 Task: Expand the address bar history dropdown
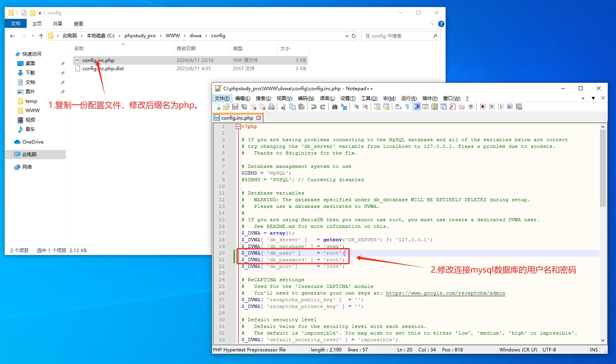pos(347,36)
